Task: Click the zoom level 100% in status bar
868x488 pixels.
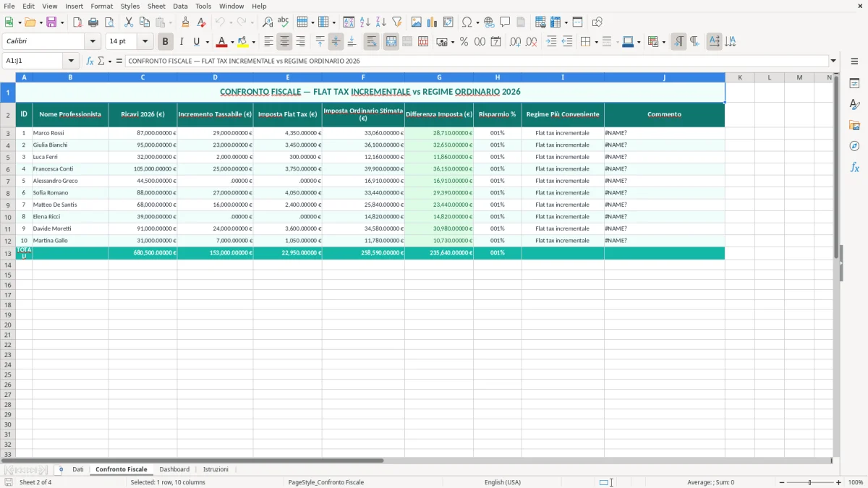Action: point(855,482)
